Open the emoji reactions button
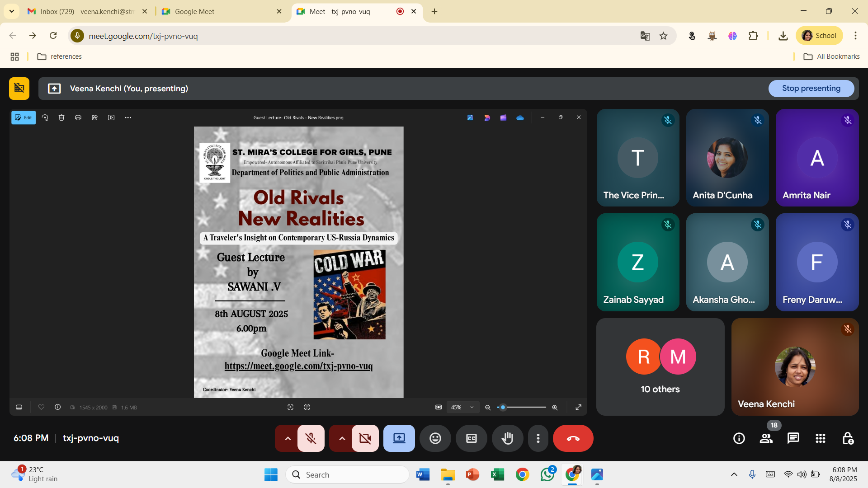Screen dimensions: 868x488 (435, 438)
